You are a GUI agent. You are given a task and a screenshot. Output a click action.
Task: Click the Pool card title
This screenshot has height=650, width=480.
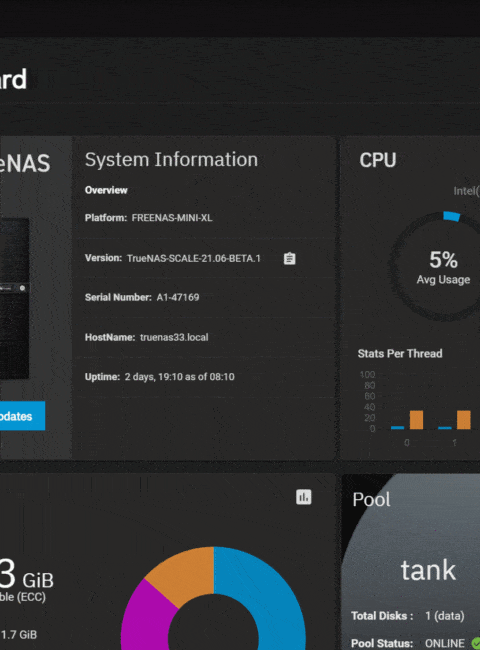click(x=371, y=500)
